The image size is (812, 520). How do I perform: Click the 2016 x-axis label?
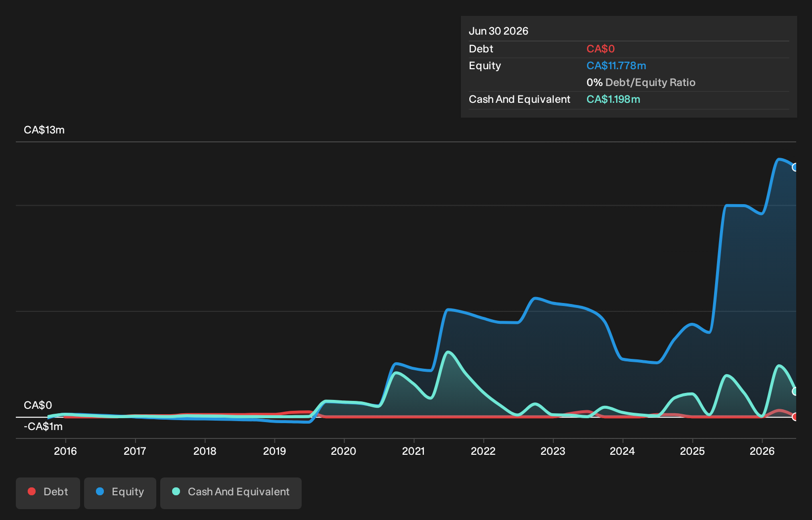pos(65,451)
